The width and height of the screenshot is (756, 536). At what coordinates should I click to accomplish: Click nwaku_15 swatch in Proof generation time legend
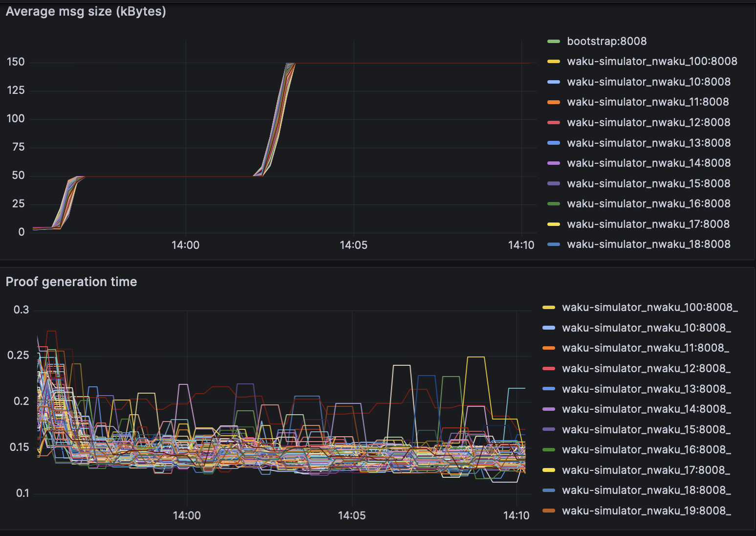click(x=549, y=430)
